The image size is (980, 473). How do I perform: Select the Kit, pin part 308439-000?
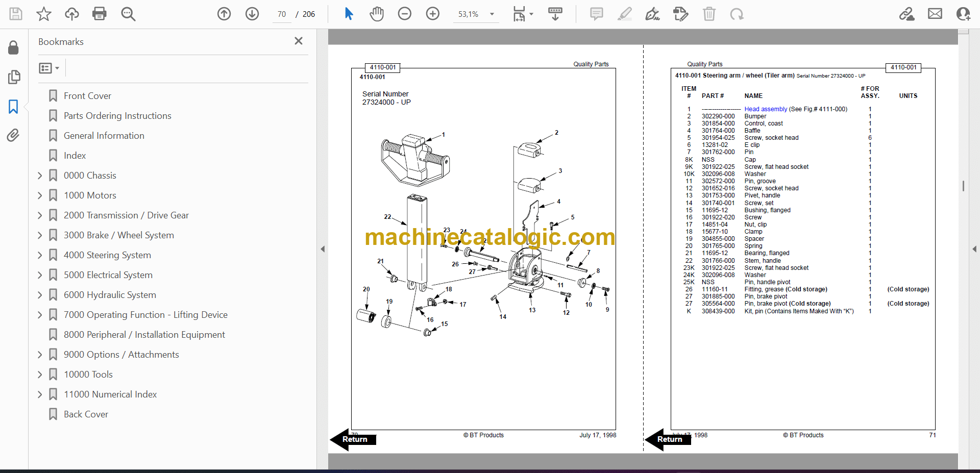coord(718,311)
